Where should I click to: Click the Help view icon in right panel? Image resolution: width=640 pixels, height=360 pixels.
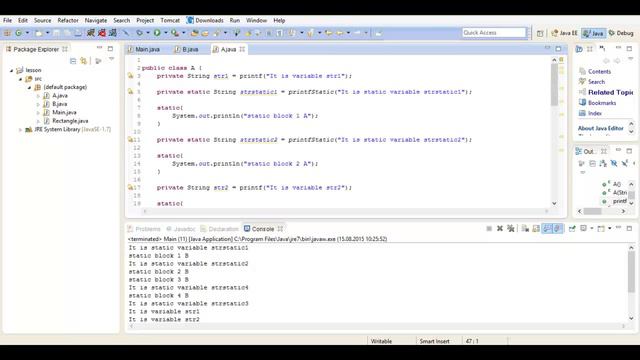point(579,49)
